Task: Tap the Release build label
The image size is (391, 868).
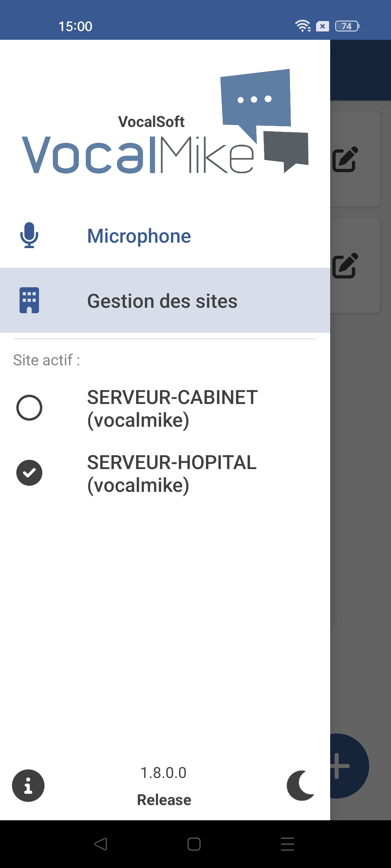Action: click(x=164, y=800)
